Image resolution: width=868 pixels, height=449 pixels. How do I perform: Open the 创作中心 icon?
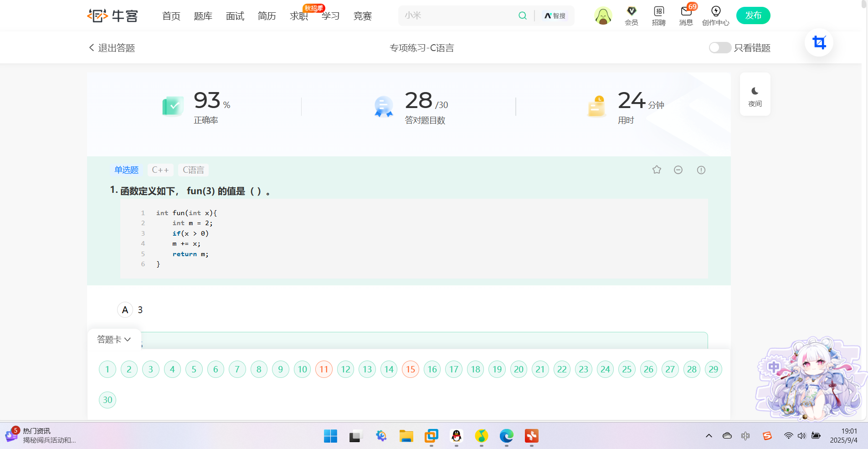[x=715, y=15]
